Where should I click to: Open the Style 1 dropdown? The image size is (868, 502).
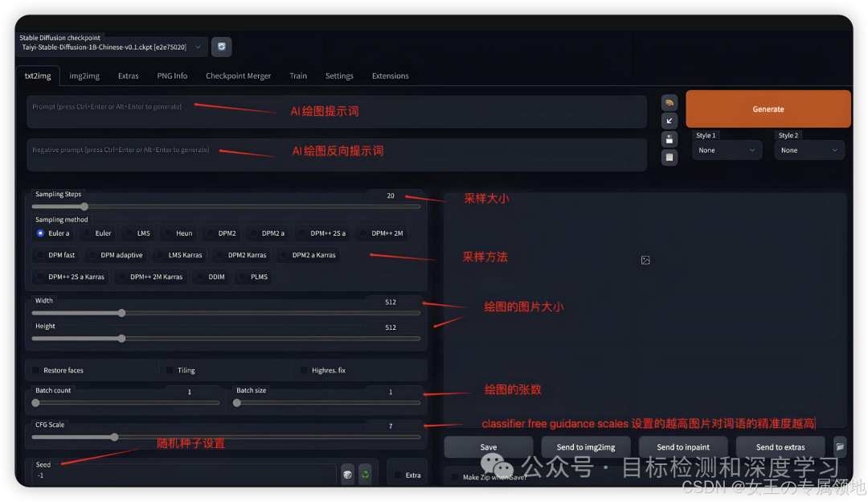[727, 150]
